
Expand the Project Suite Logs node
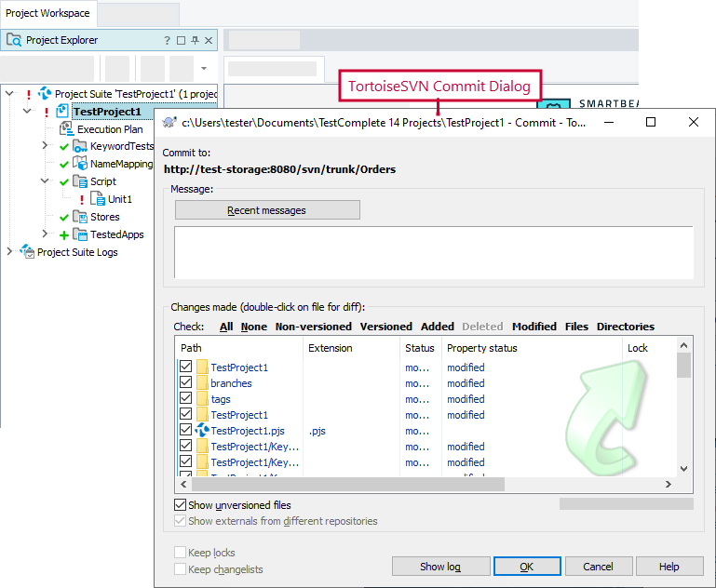(9, 253)
